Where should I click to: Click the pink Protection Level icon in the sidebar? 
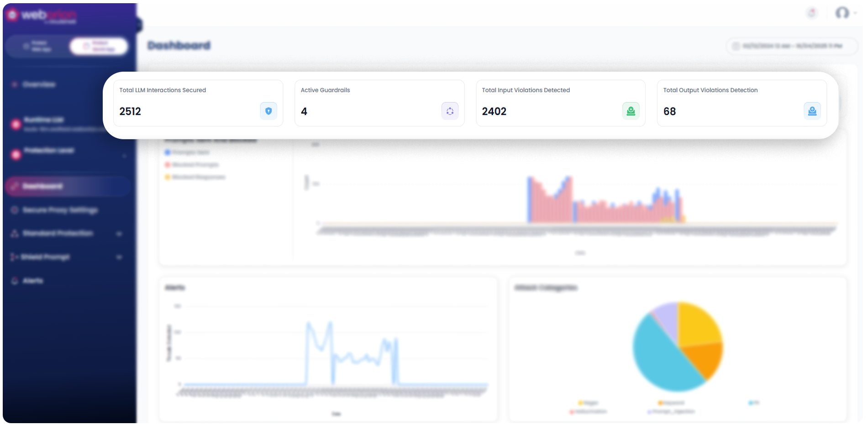[x=16, y=154]
